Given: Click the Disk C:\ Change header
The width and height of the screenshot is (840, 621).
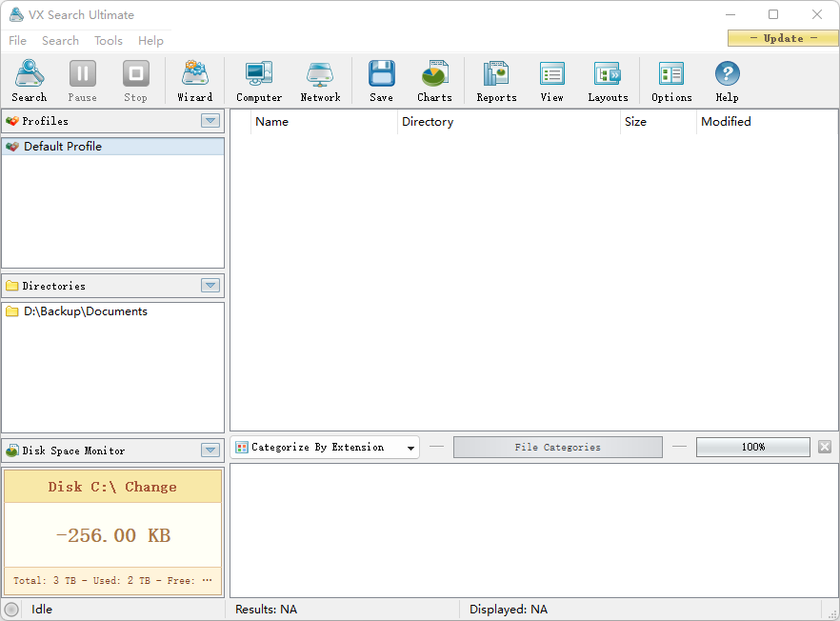Looking at the screenshot, I should pos(113,487).
